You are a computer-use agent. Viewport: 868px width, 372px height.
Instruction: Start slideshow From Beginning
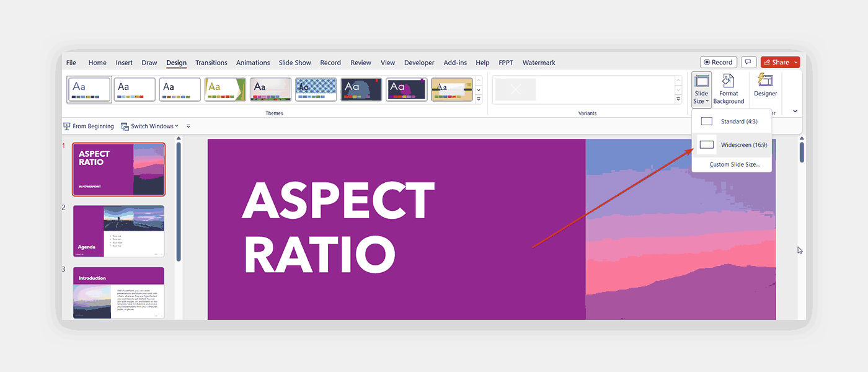(x=89, y=126)
